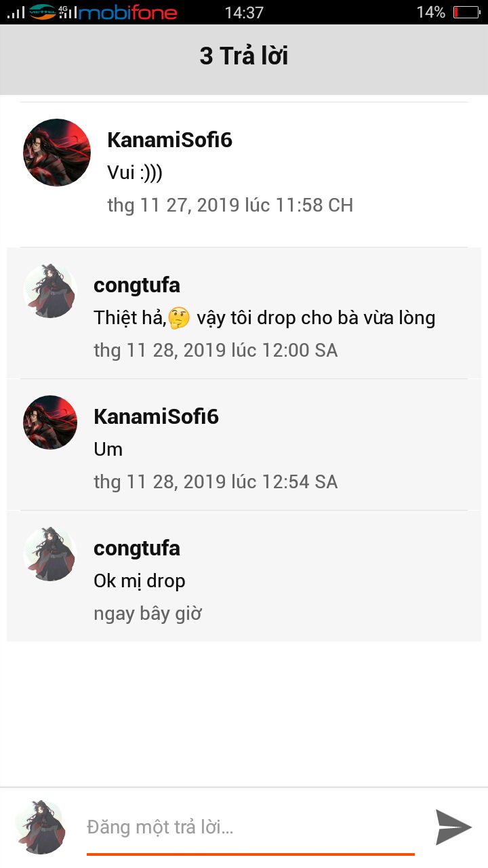Tap the 14:37 clock in the status bar
488x868 pixels.
pos(244,12)
